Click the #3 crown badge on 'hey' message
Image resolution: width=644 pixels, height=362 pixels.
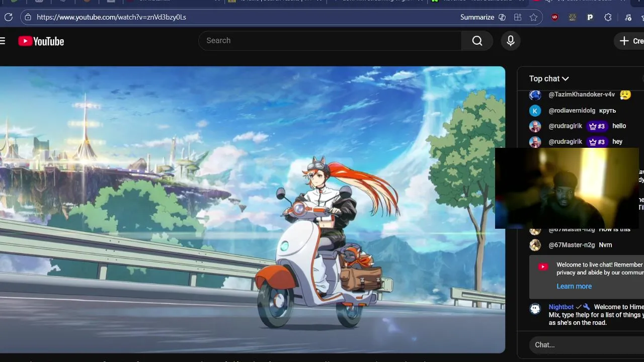(x=597, y=142)
